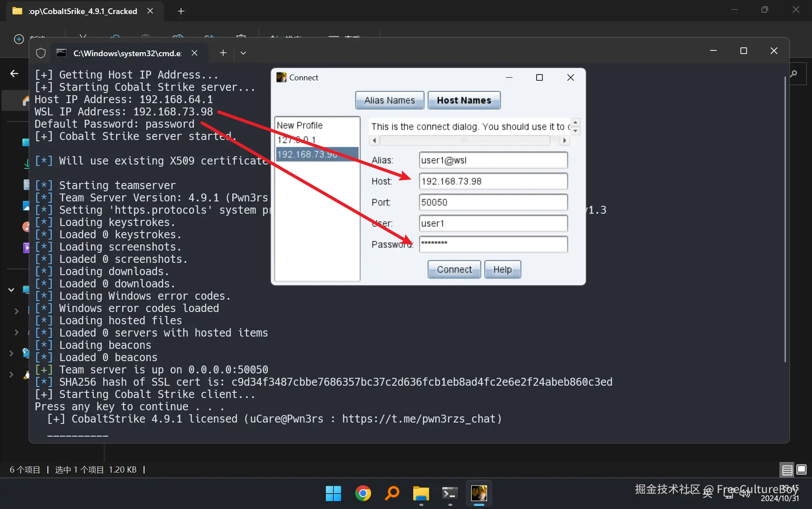This screenshot has height=509, width=812.
Task: Open terminal profile dropdown chevron
Action: point(243,53)
